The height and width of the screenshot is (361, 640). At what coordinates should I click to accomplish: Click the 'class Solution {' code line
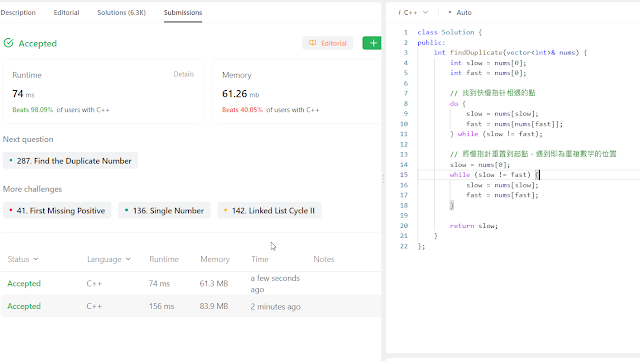(449, 32)
